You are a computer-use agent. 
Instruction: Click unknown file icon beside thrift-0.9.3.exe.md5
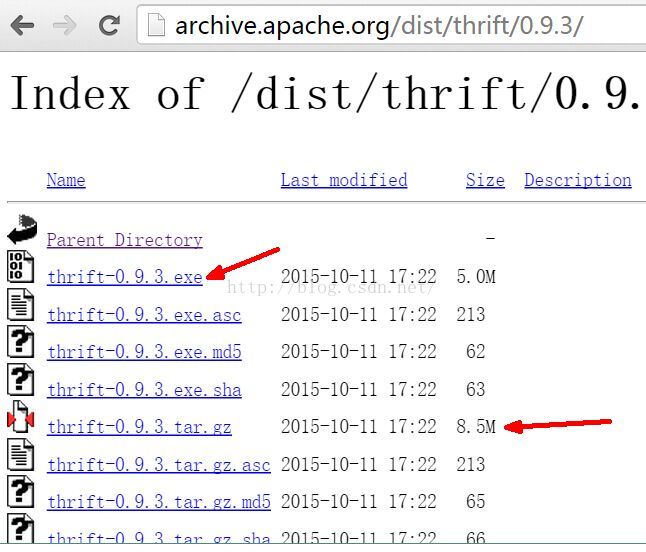click(21, 342)
